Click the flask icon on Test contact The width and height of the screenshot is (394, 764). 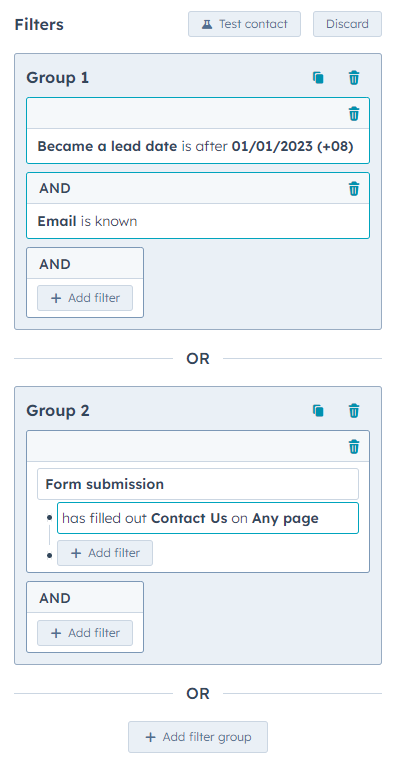tap(207, 24)
